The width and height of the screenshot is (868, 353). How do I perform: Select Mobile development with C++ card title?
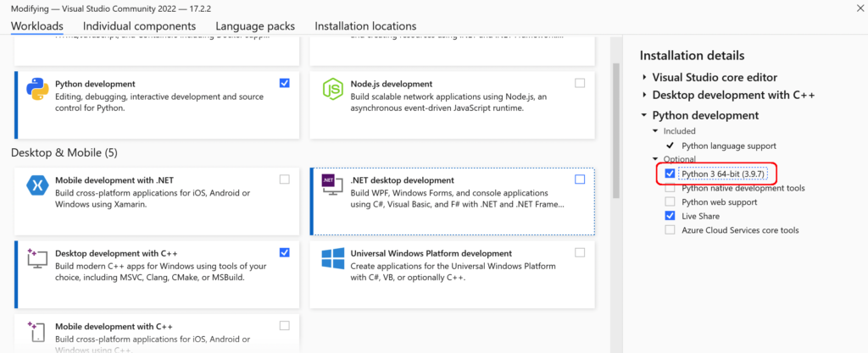(x=114, y=327)
